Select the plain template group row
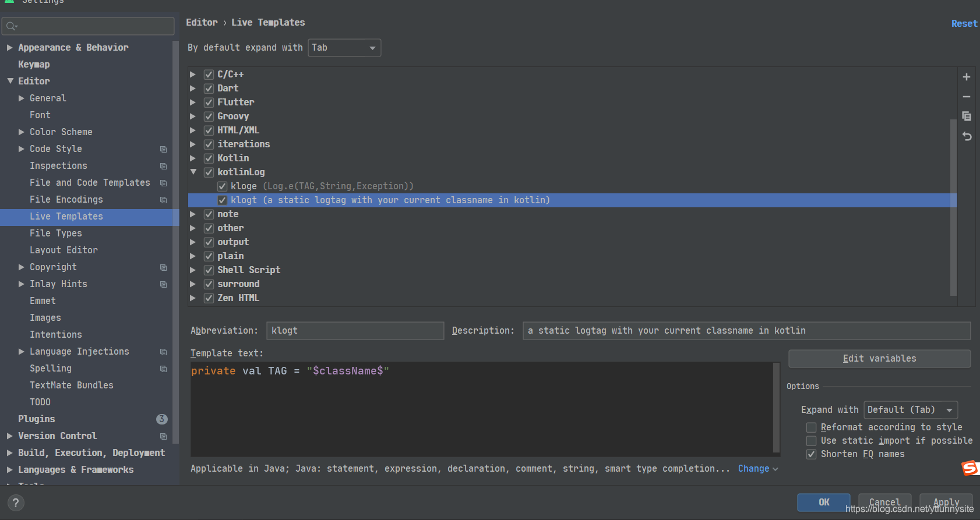Viewport: 980px width, 520px height. coord(572,256)
